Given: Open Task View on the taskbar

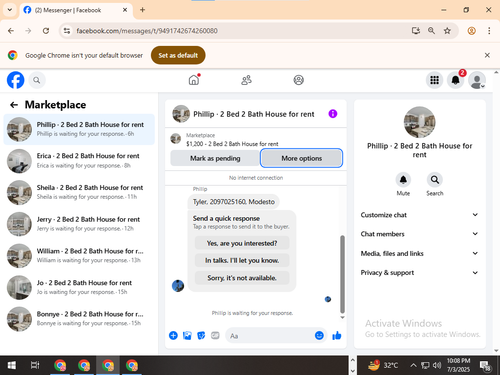Looking at the screenshot, I should [35, 365].
